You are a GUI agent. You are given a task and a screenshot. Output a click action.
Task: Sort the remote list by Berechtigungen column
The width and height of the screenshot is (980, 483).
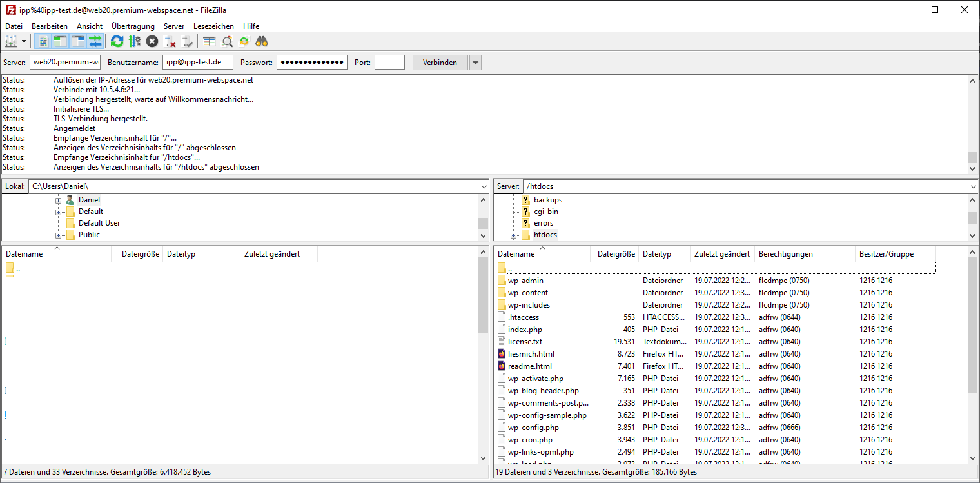(x=805, y=254)
